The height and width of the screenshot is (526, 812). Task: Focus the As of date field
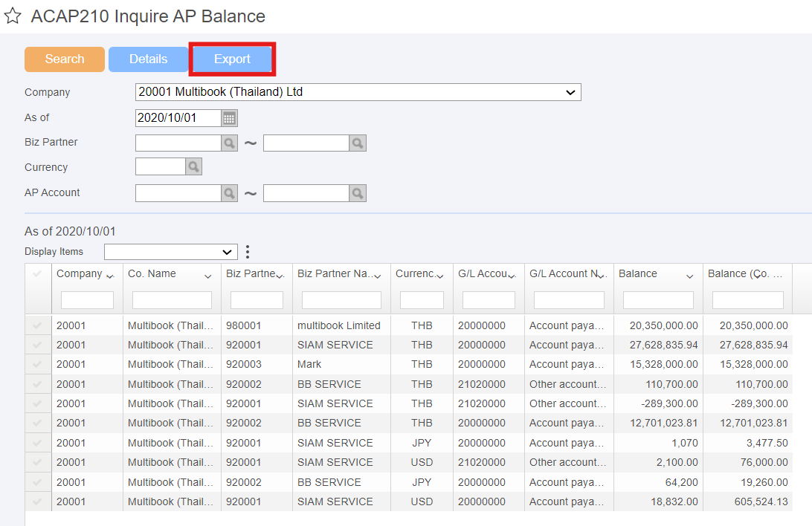point(178,118)
